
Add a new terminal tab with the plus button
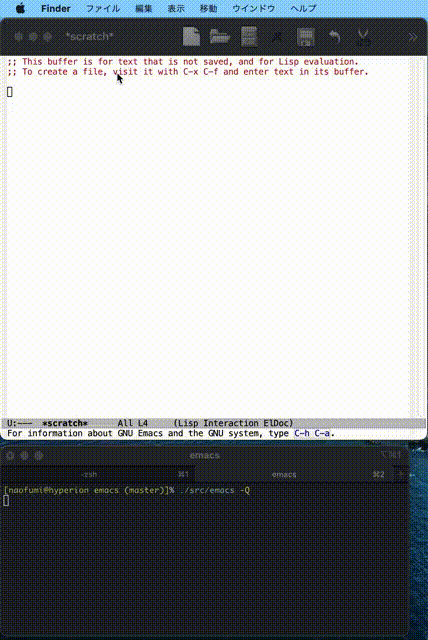[x=401, y=474]
